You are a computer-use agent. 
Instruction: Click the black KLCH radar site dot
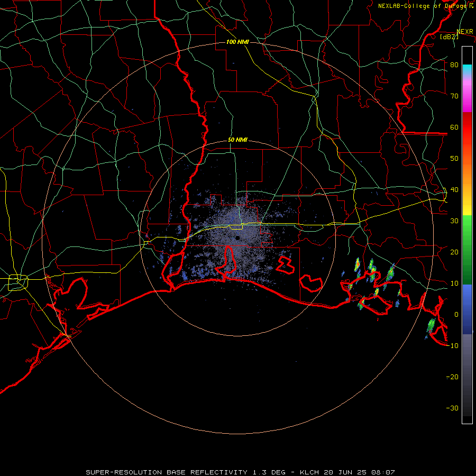[237, 237]
